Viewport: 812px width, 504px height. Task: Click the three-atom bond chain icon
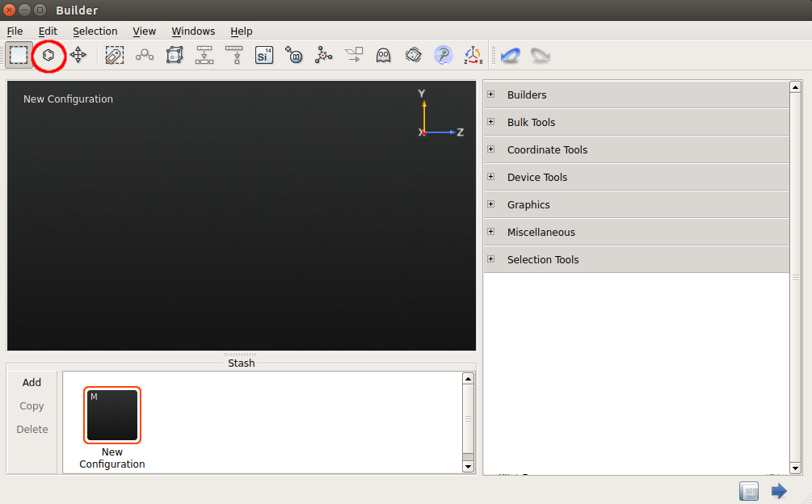coord(145,55)
